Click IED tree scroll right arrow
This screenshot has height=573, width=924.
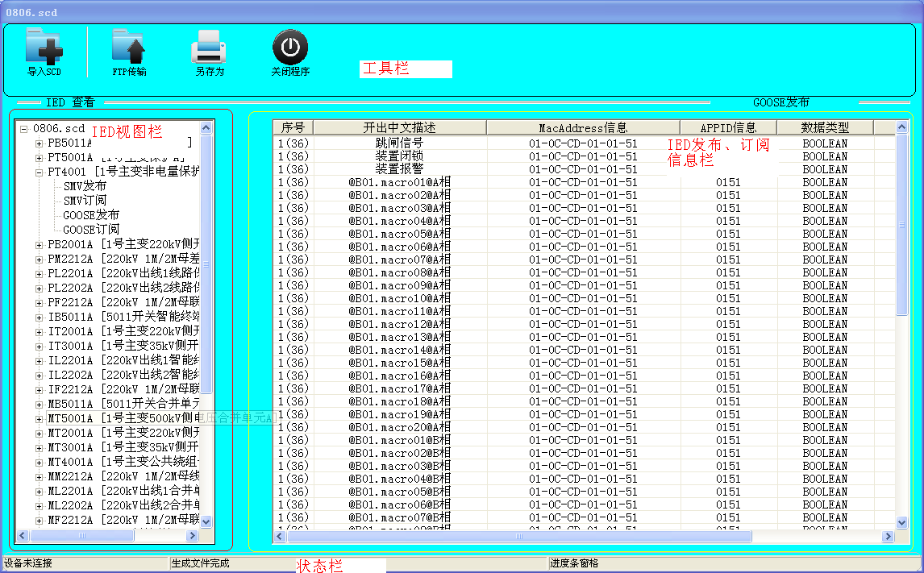pyautogui.click(x=192, y=535)
